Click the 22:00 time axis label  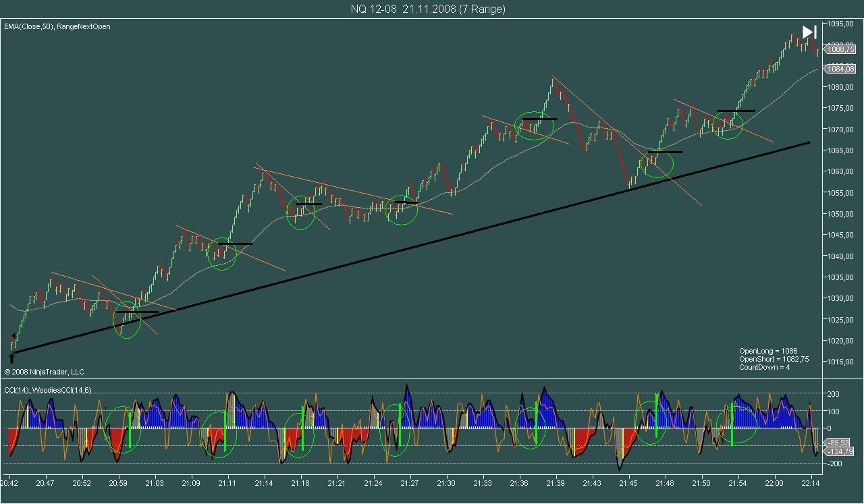pyautogui.click(x=774, y=483)
